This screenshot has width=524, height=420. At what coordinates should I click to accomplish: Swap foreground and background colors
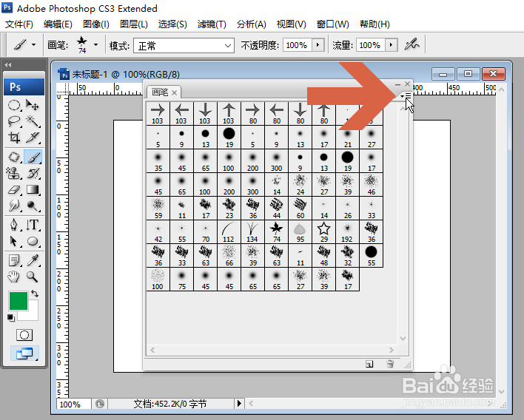click(x=35, y=294)
